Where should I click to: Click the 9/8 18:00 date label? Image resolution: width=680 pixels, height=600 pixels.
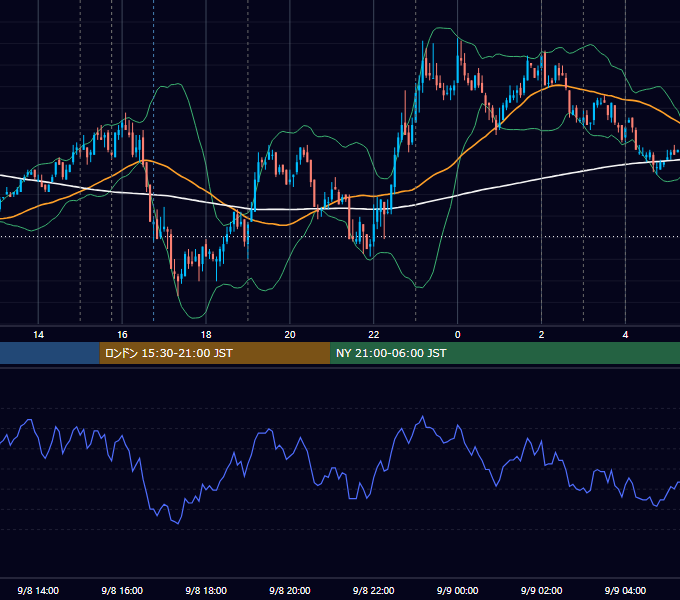click(206, 590)
